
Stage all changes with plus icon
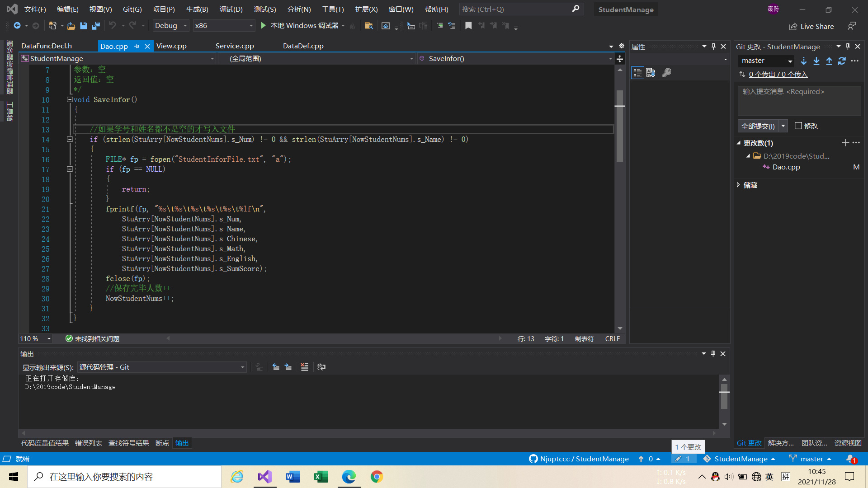pyautogui.click(x=845, y=143)
